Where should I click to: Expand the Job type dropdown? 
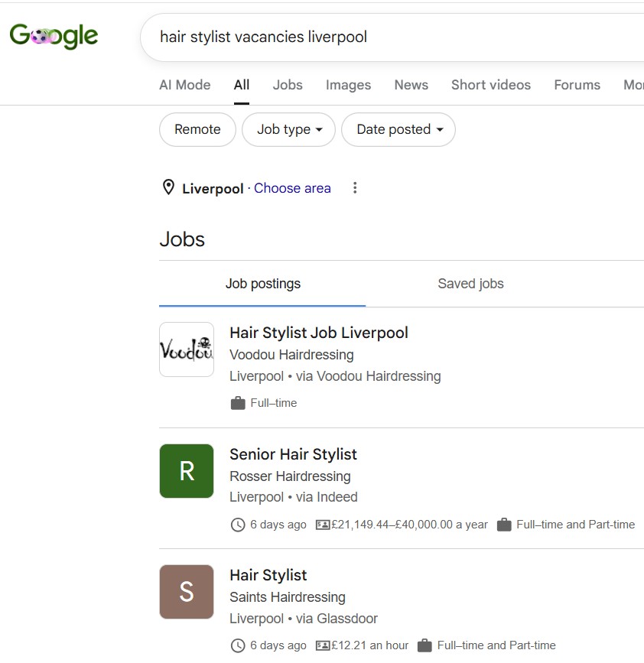289,129
